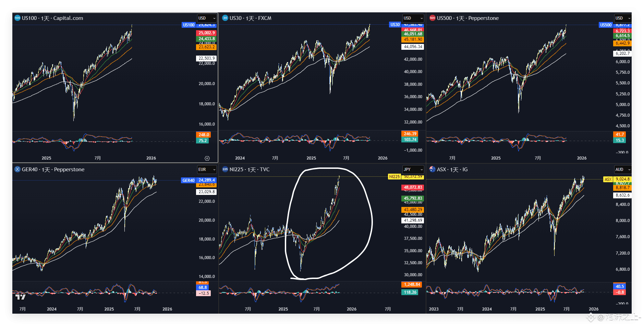Click the blue 40.5 indicator value
The width and height of the screenshot is (644, 326).
pyautogui.click(x=620, y=287)
